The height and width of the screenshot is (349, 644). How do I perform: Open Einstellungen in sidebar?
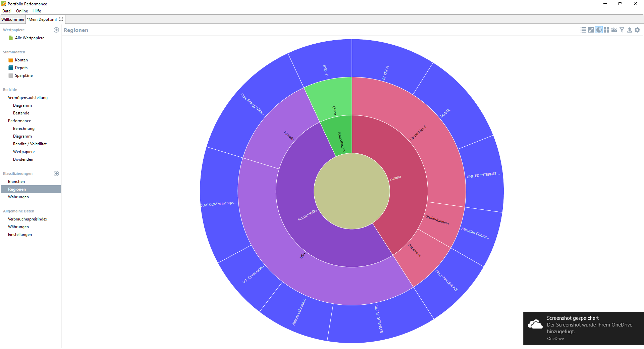pyautogui.click(x=20, y=235)
